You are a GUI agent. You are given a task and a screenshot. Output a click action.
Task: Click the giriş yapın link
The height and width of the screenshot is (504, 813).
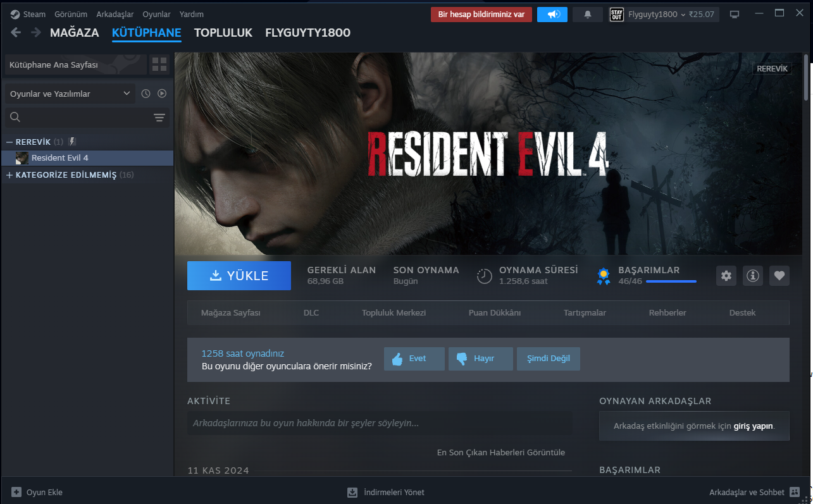(754, 426)
